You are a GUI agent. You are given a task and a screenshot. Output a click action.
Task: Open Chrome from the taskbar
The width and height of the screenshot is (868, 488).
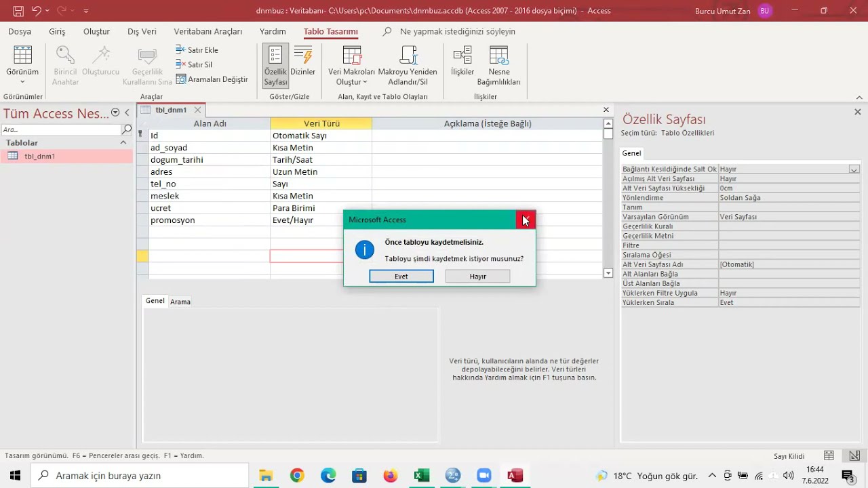tap(297, 476)
